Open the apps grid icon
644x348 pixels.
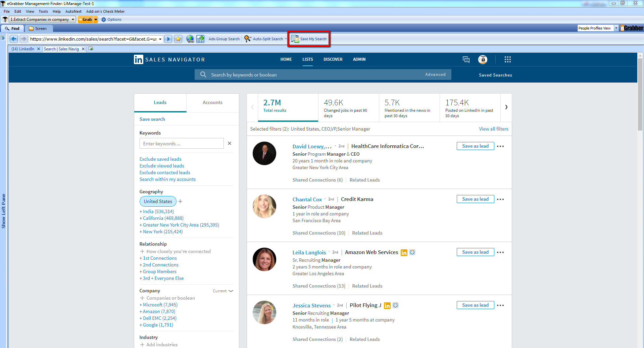[508, 59]
